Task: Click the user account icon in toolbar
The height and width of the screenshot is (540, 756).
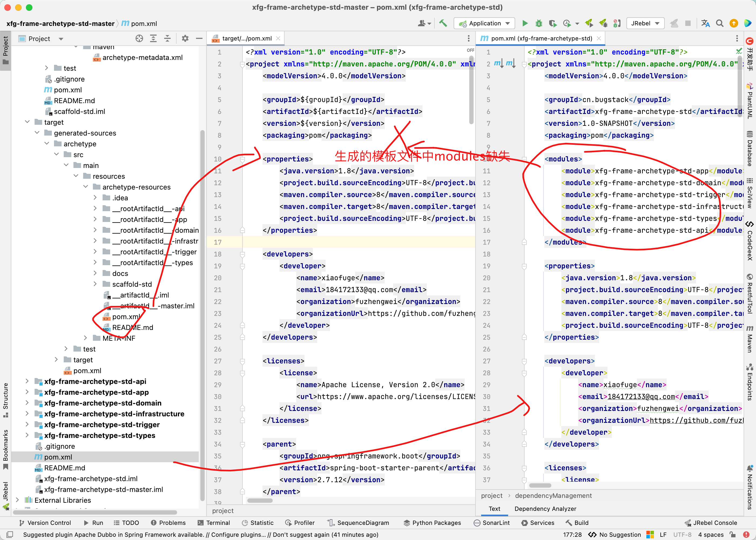Action: 424,23
